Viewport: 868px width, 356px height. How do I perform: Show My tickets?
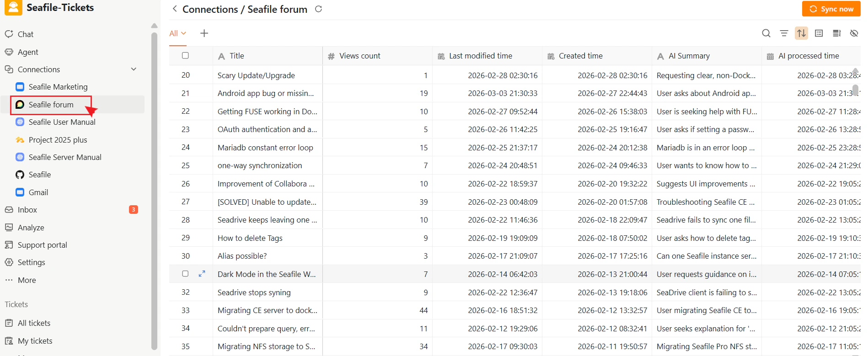(35, 341)
